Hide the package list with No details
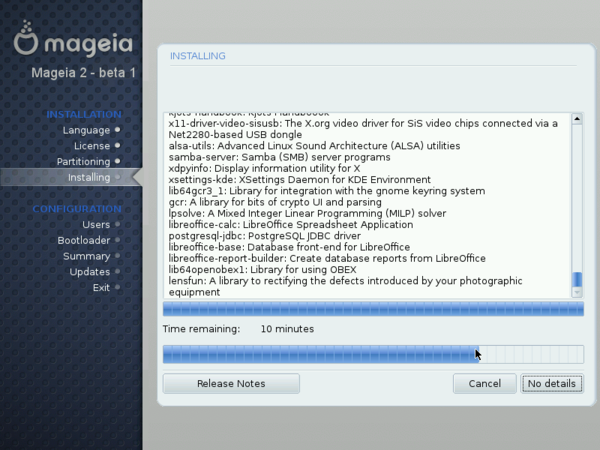Image resolution: width=600 pixels, height=450 pixels. point(552,383)
